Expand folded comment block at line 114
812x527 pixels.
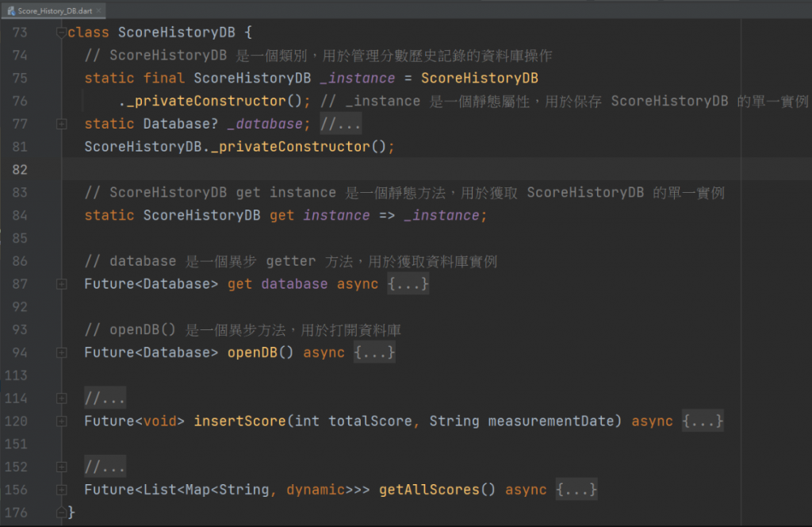click(61, 398)
